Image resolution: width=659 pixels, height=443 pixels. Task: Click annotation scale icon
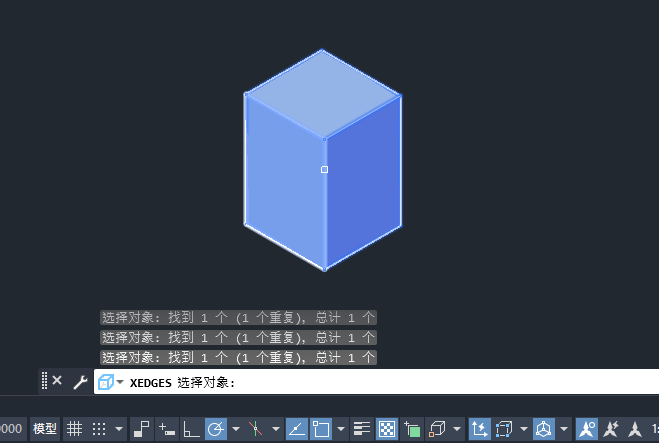635,429
